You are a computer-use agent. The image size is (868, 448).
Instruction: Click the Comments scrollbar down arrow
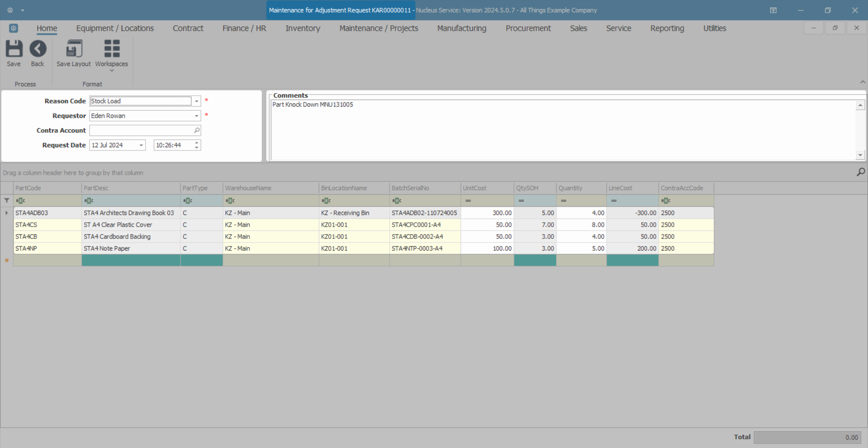coord(860,155)
